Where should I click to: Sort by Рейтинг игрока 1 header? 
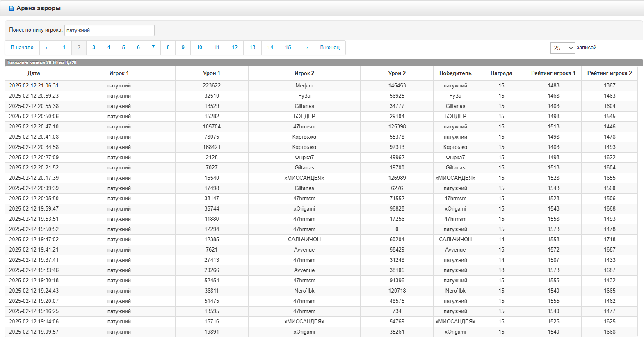click(x=553, y=73)
